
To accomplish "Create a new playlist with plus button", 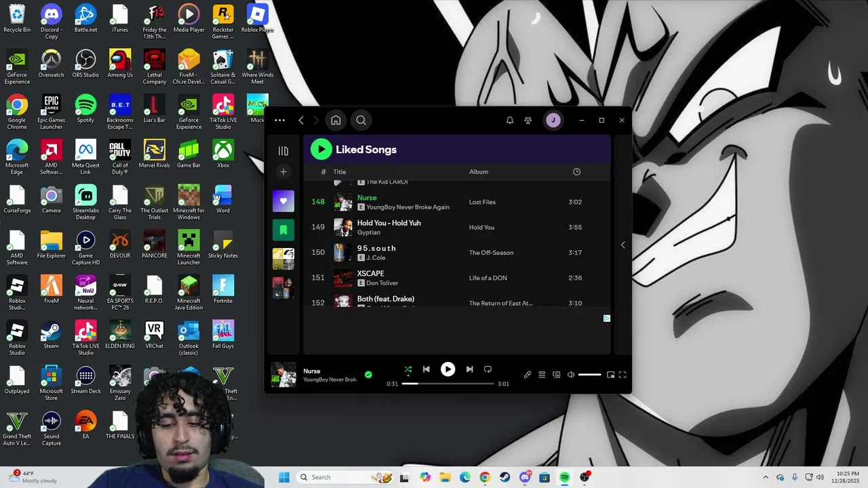I will click(283, 171).
